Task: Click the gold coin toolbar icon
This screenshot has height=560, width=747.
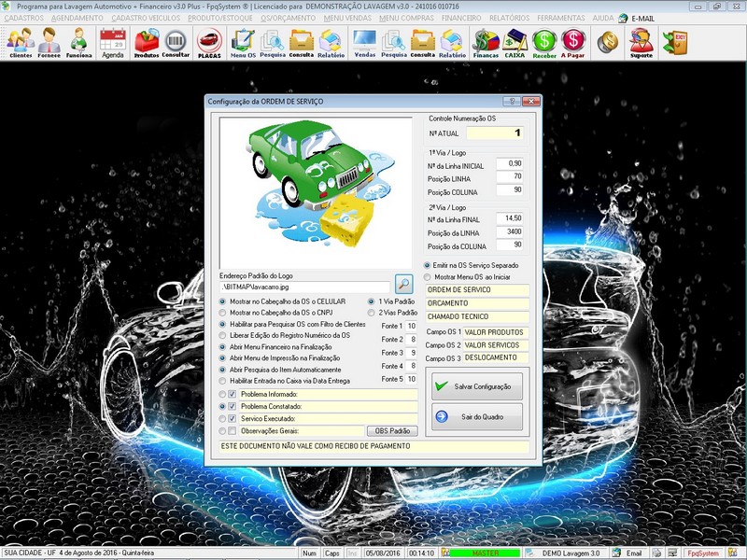Action: 608,42
